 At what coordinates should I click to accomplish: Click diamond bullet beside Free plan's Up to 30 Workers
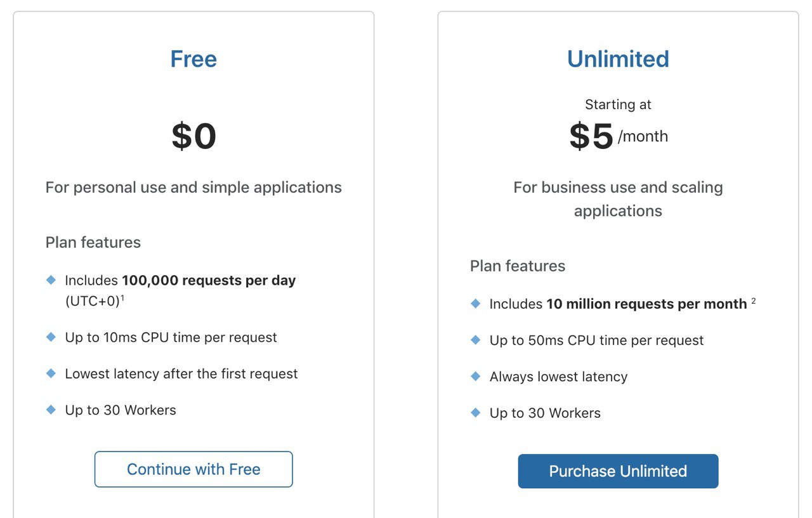[51, 409]
